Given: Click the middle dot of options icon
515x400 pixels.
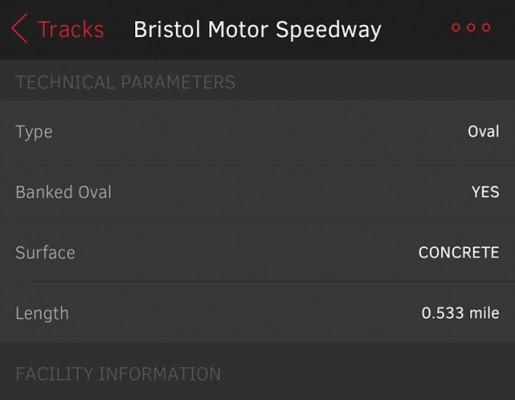Looking at the screenshot, I should pos(471,27).
